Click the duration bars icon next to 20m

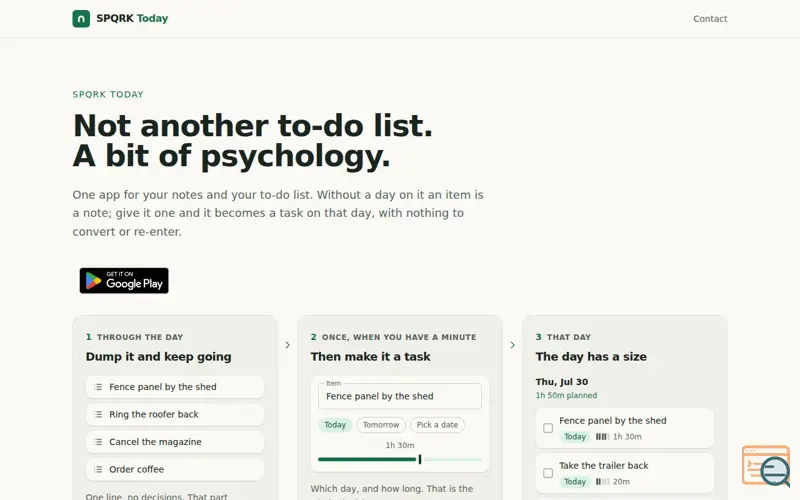[x=603, y=482]
